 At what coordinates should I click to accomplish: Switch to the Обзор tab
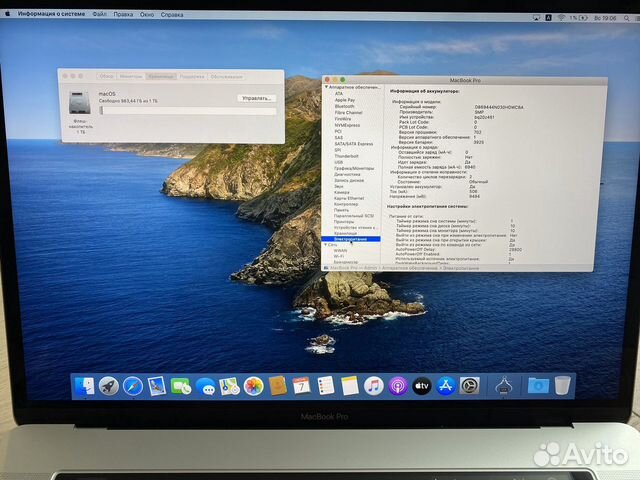(107, 76)
